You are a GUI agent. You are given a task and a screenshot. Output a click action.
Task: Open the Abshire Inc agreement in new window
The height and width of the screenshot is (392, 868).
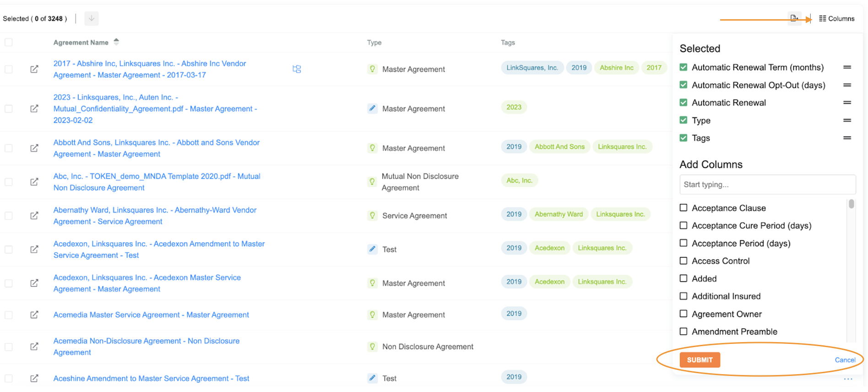[34, 69]
